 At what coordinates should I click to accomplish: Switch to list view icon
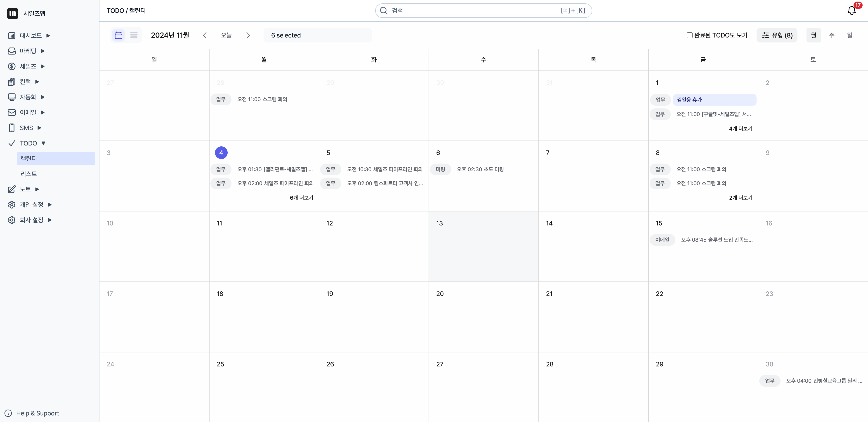(134, 35)
